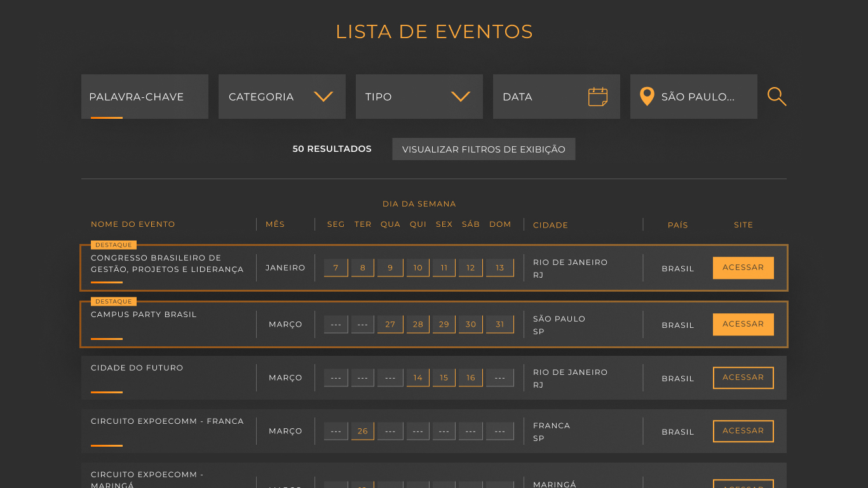The width and height of the screenshot is (868, 488).
Task: Click Acessar for Circuito Expoecomm Franca
Action: (x=743, y=431)
